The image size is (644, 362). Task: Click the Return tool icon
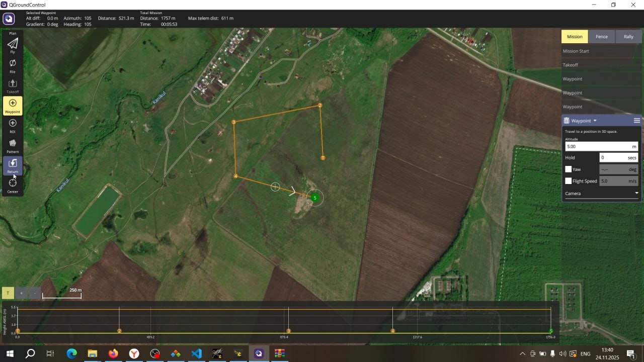point(13,164)
